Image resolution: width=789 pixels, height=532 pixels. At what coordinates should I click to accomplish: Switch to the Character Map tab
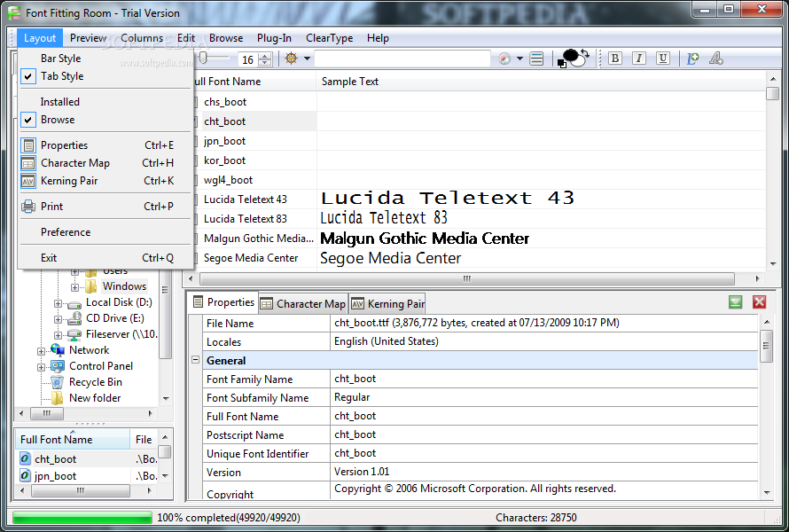[x=303, y=303]
